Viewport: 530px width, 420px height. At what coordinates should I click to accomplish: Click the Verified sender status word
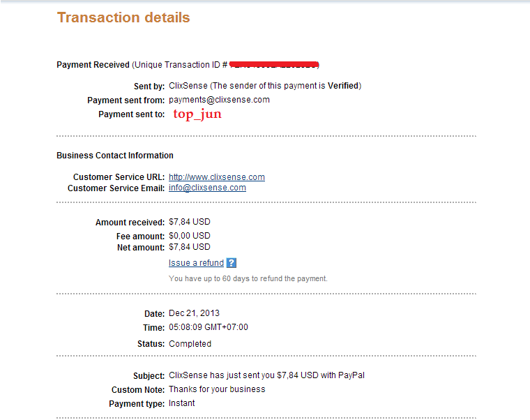[342, 86]
